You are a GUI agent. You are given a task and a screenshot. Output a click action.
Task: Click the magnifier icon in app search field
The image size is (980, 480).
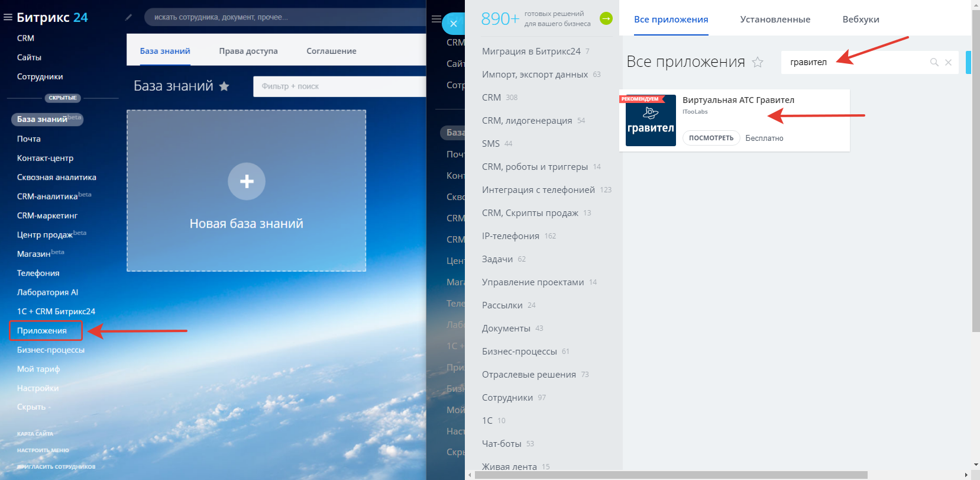(934, 62)
